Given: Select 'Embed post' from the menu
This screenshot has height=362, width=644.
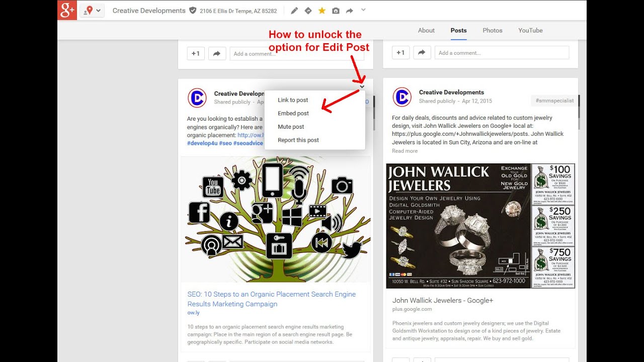Looking at the screenshot, I should click(293, 114).
